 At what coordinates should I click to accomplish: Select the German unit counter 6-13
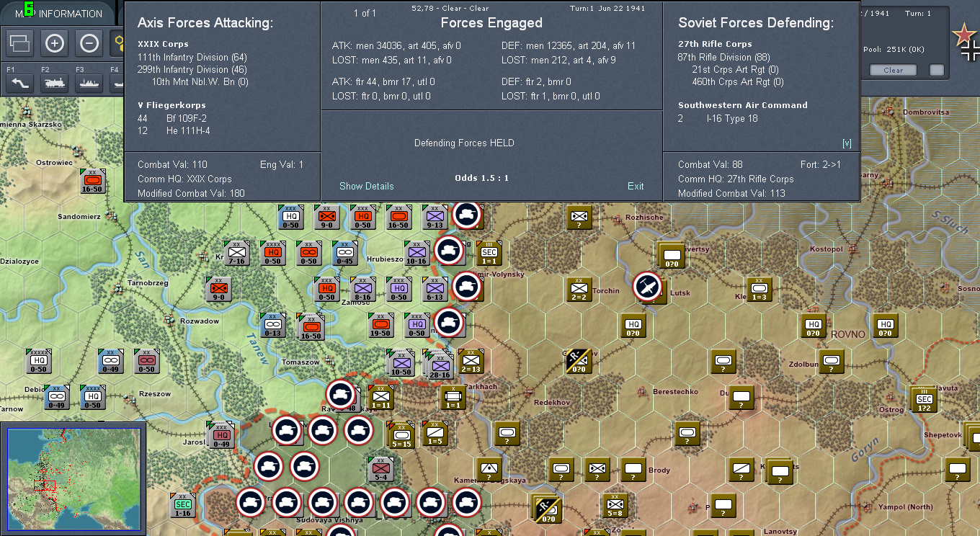click(x=435, y=289)
